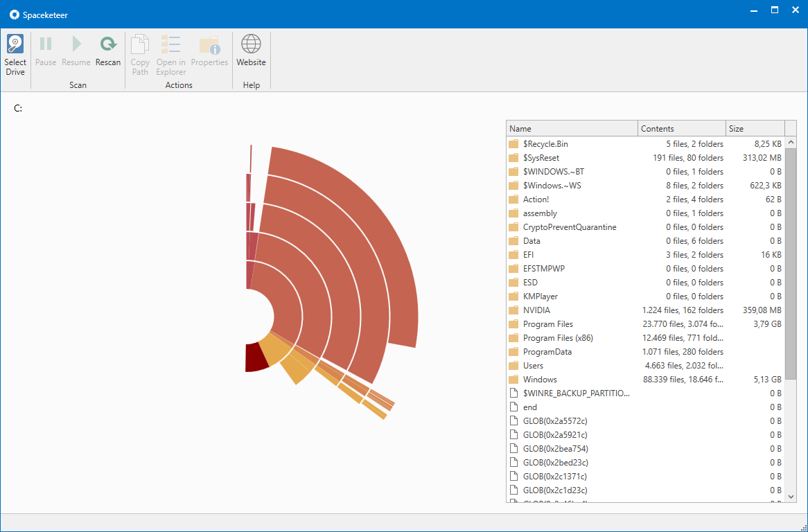Choose the $SysReset folder entry
Image resolution: width=808 pixels, height=532 pixels.
pyautogui.click(x=541, y=158)
